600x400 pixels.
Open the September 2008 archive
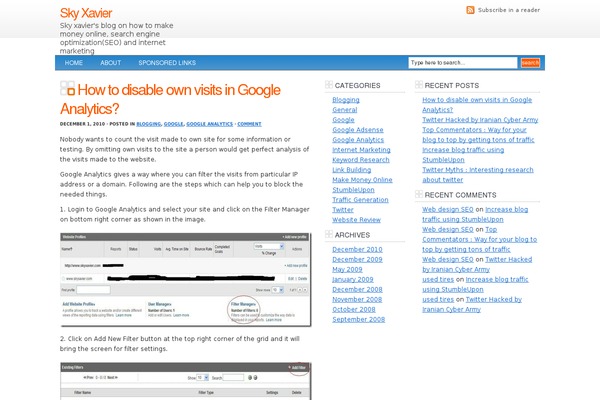(359, 319)
